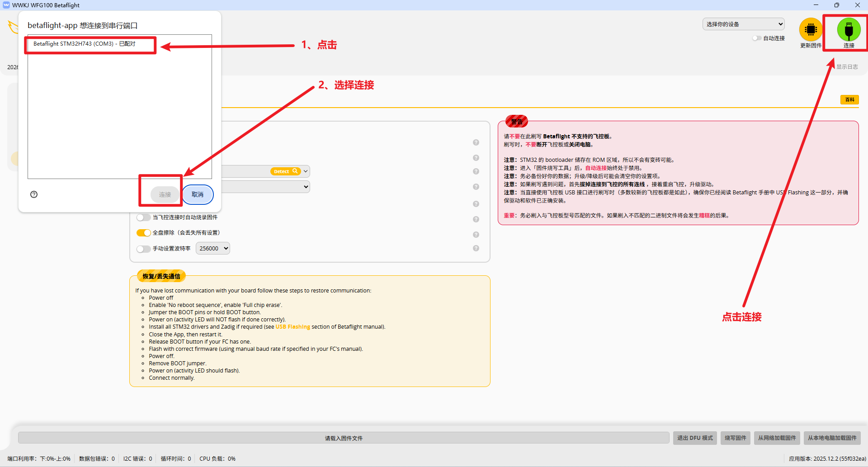
Task: Click the 烧写固件 button
Action: pos(736,438)
